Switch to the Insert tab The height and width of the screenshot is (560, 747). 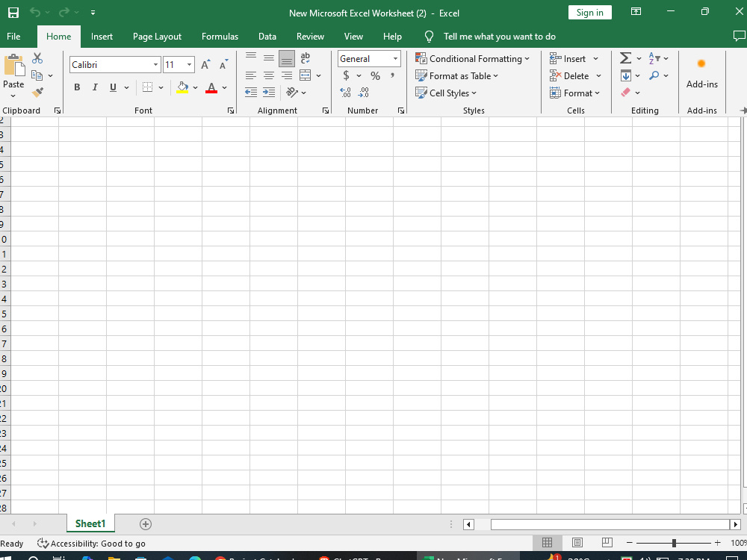pos(102,37)
